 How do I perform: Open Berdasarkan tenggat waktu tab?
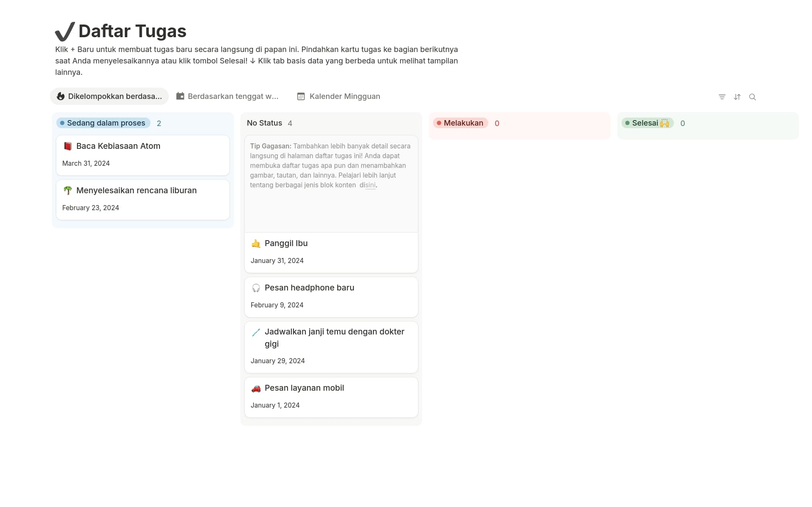[228, 96]
